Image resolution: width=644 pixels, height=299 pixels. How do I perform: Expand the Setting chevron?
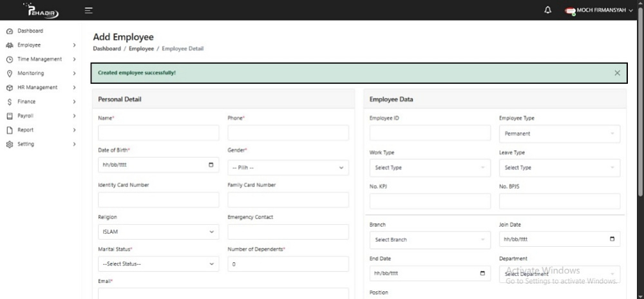pyautogui.click(x=74, y=144)
